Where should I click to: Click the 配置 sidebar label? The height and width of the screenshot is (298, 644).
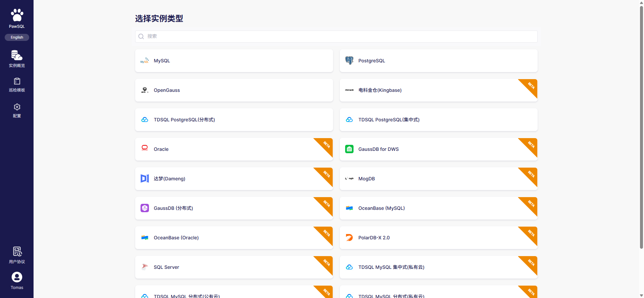(17, 116)
